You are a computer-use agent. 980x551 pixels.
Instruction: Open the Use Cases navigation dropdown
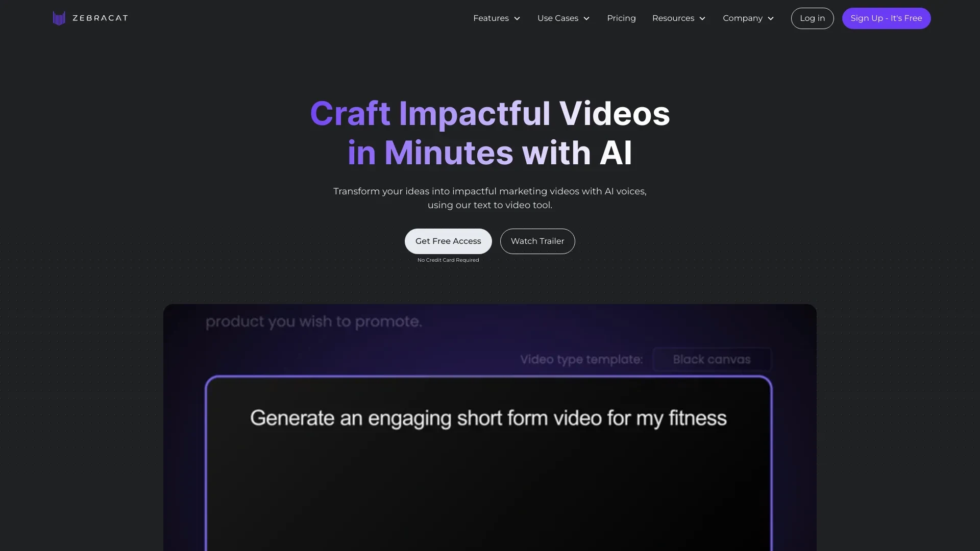coord(562,18)
